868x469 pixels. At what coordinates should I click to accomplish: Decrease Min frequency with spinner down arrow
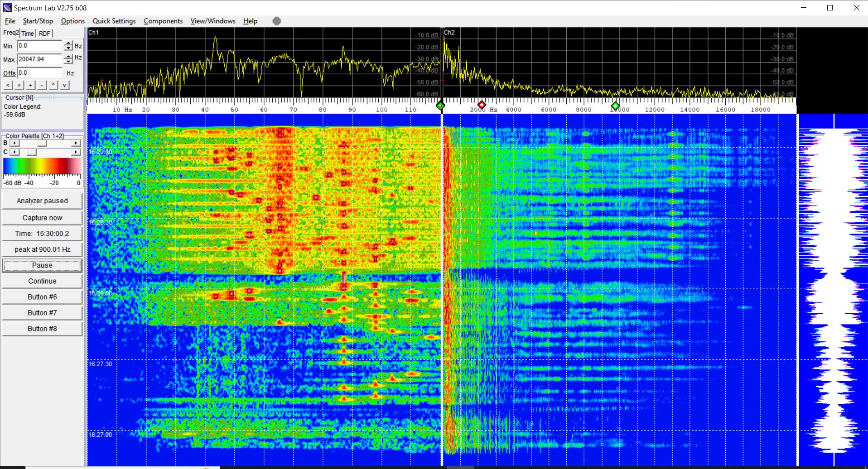pyautogui.click(x=68, y=48)
